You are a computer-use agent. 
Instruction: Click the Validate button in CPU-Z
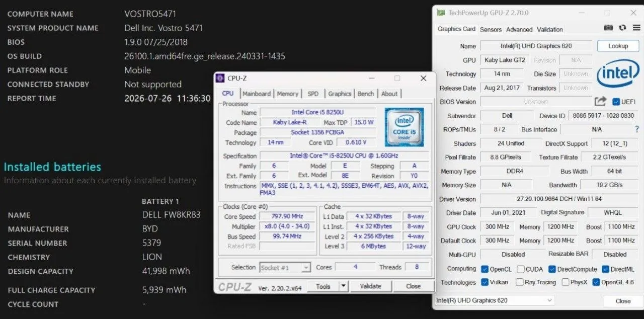click(370, 286)
